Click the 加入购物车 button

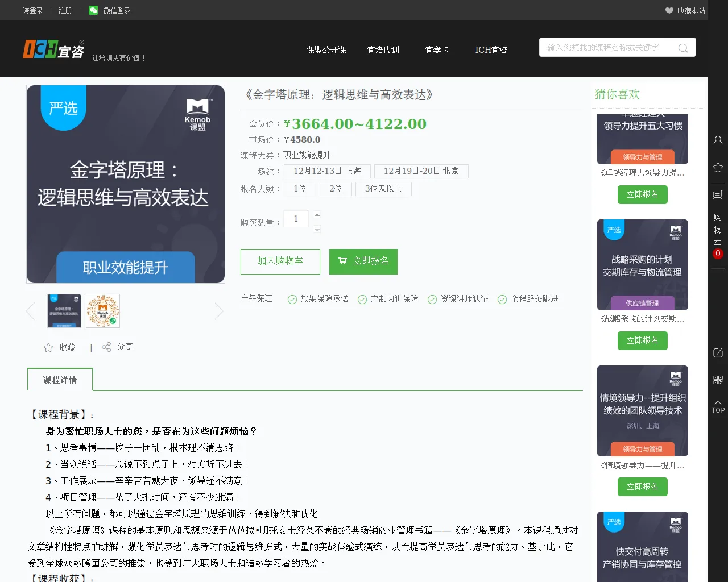(x=280, y=261)
